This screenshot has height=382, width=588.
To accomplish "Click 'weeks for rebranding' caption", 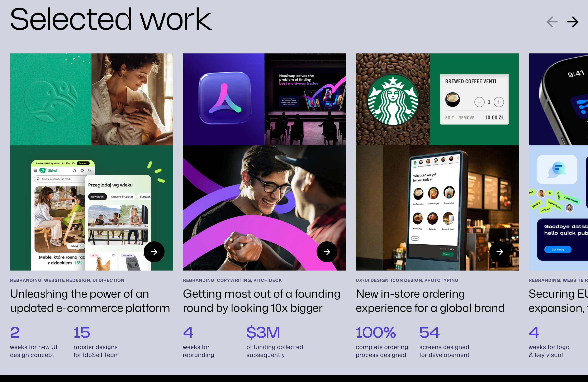I will click(x=198, y=351).
